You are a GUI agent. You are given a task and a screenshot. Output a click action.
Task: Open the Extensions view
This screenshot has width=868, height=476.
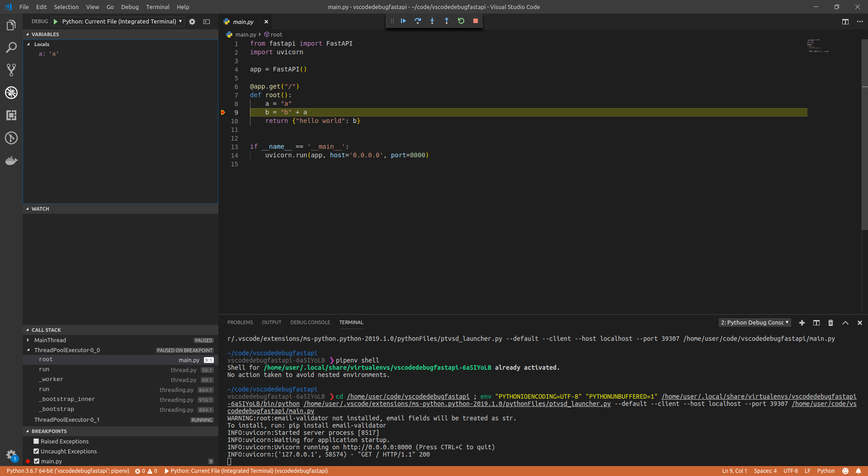click(x=11, y=115)
